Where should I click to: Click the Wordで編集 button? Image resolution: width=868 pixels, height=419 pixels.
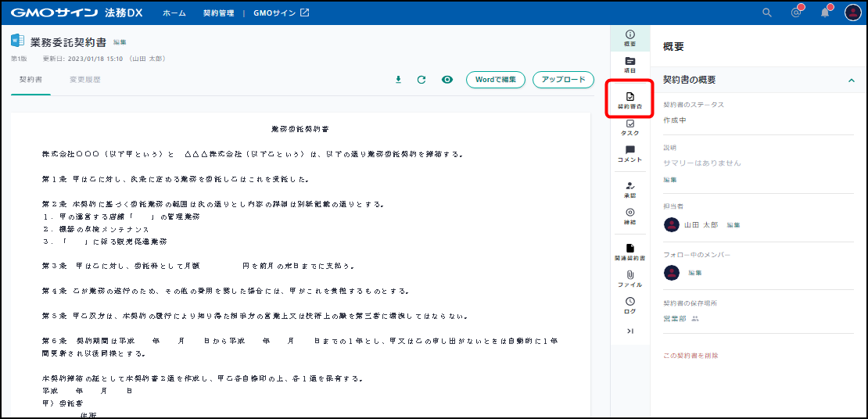495,80
